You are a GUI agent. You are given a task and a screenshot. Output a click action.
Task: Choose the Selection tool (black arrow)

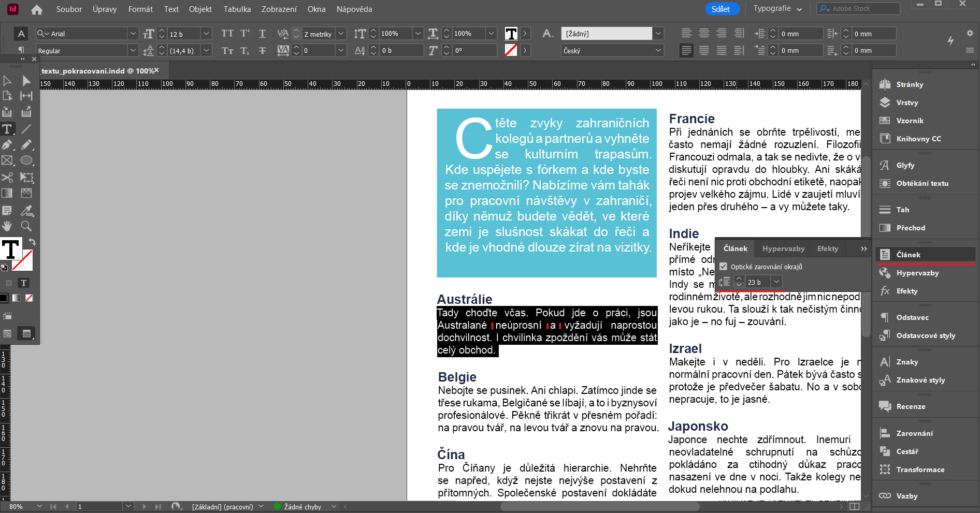[x=7, y=81]
